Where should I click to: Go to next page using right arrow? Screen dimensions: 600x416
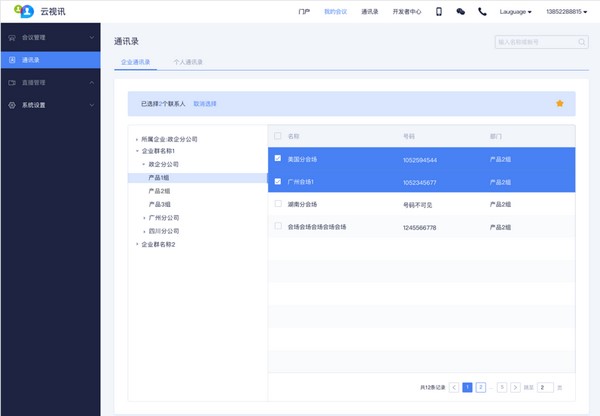[x=515, y=386]
